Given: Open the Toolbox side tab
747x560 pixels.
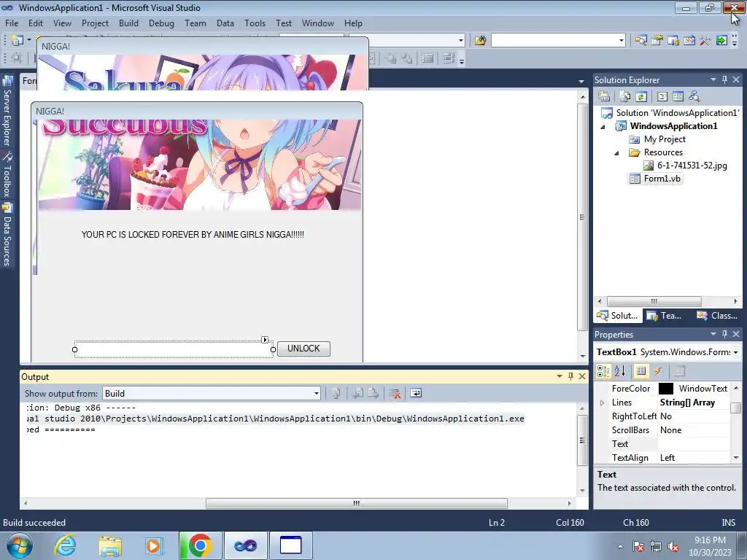Looking at the screenshot, I should tap(7, 174).
